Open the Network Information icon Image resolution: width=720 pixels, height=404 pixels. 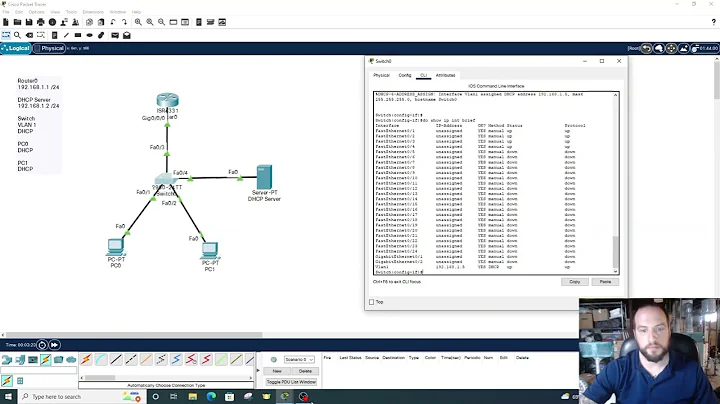(52, 22)
